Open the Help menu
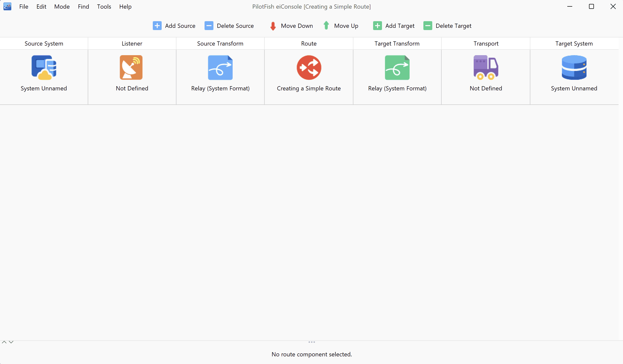Image resolution: width=623 pixels, height=364 pixels. click(125, 7)
